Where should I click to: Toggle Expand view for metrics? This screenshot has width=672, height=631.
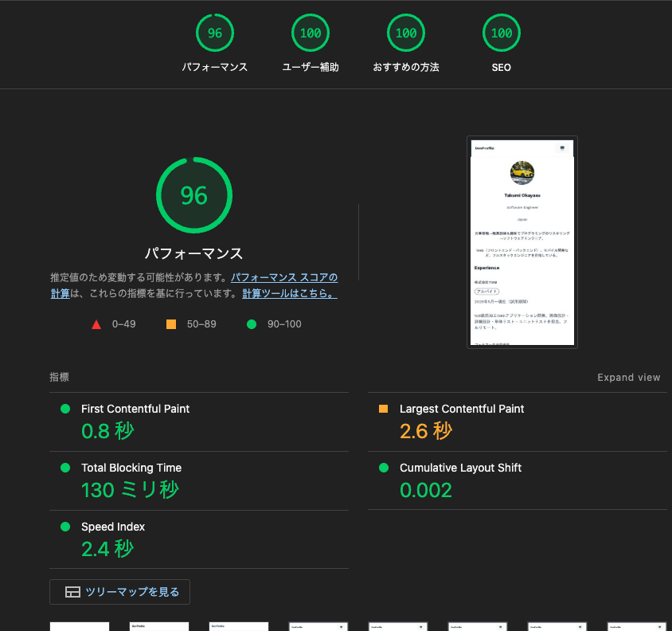pos(628,378)
